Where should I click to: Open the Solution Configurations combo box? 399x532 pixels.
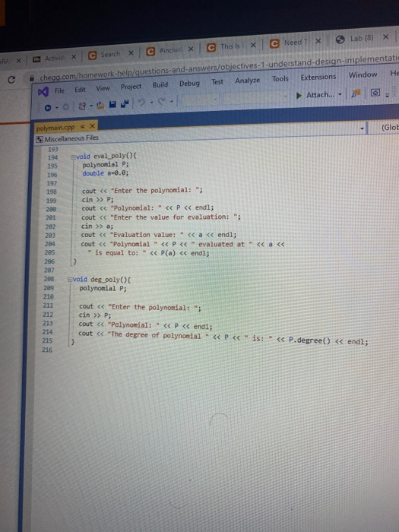pos(199,100)
